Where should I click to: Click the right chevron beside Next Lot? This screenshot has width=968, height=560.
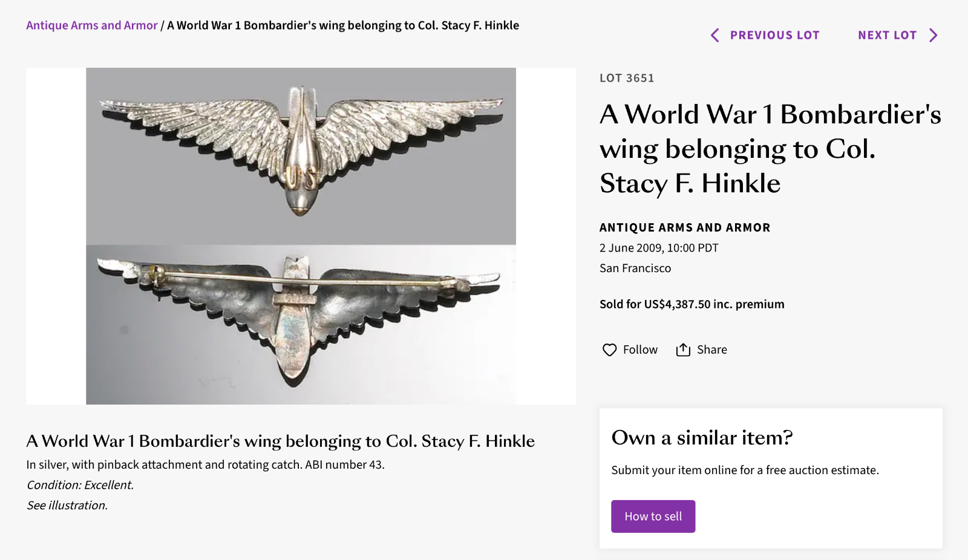tap(934, 35)
